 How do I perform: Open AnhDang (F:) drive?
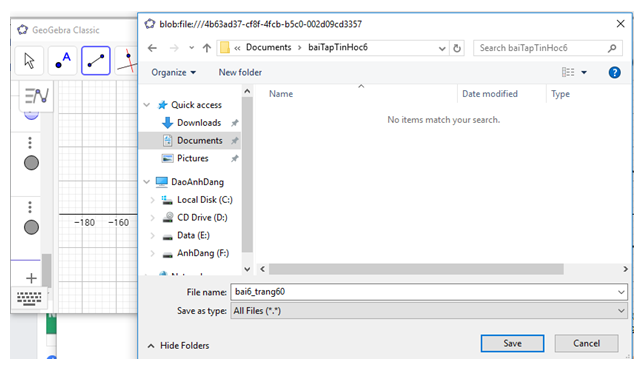(x=203, y=253)
